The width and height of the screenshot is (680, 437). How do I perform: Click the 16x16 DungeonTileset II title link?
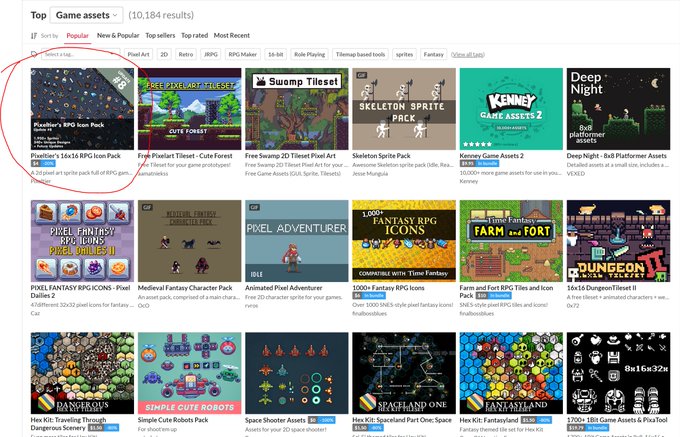coord(602,288)
